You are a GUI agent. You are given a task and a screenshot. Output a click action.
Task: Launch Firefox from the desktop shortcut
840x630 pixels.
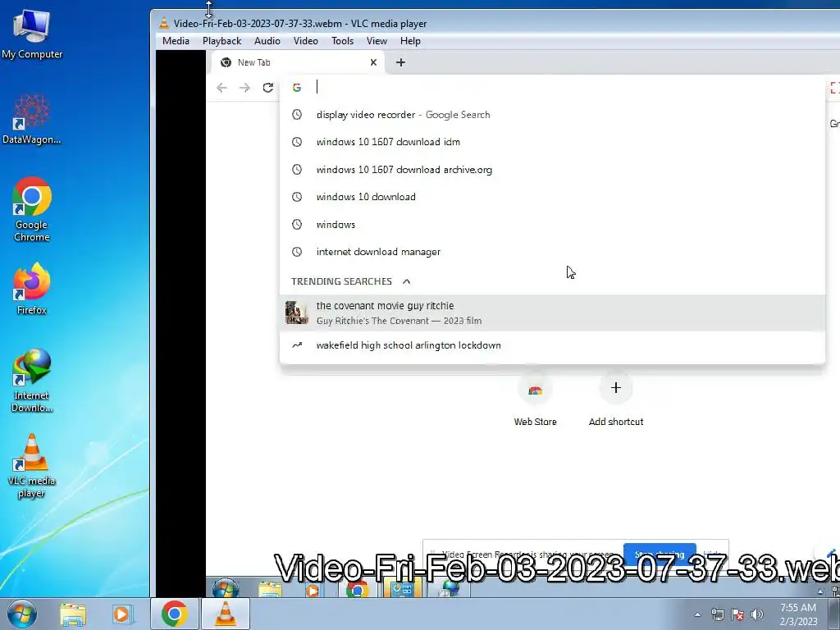[32, 288]
